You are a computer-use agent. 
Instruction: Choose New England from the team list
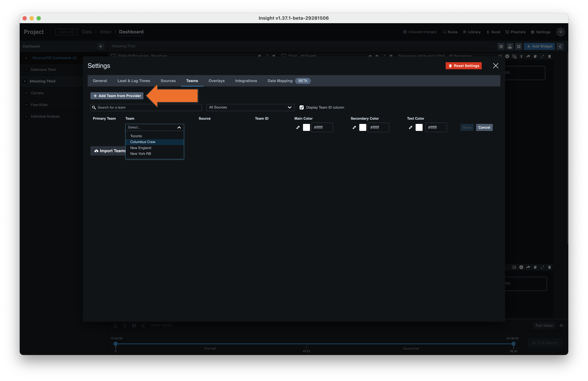(154, 148)
